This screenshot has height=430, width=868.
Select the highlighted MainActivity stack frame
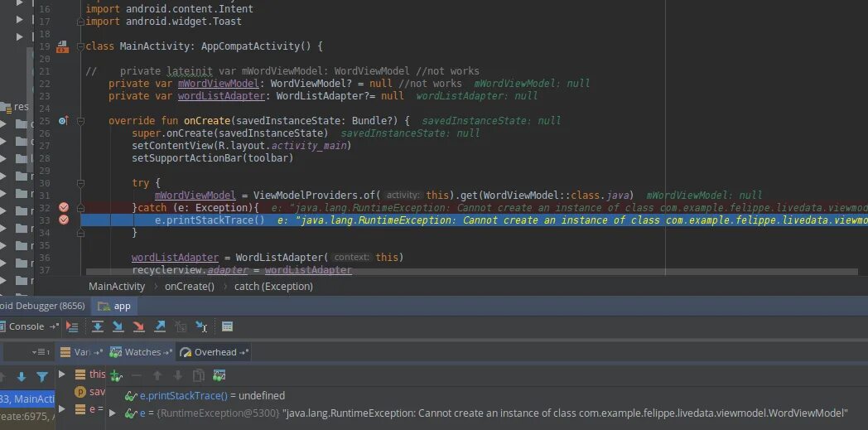pos(27,399)
